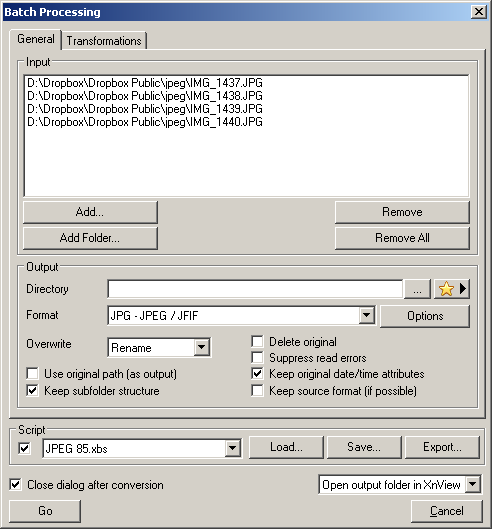Enable Keep source format (if possible)

257,391
